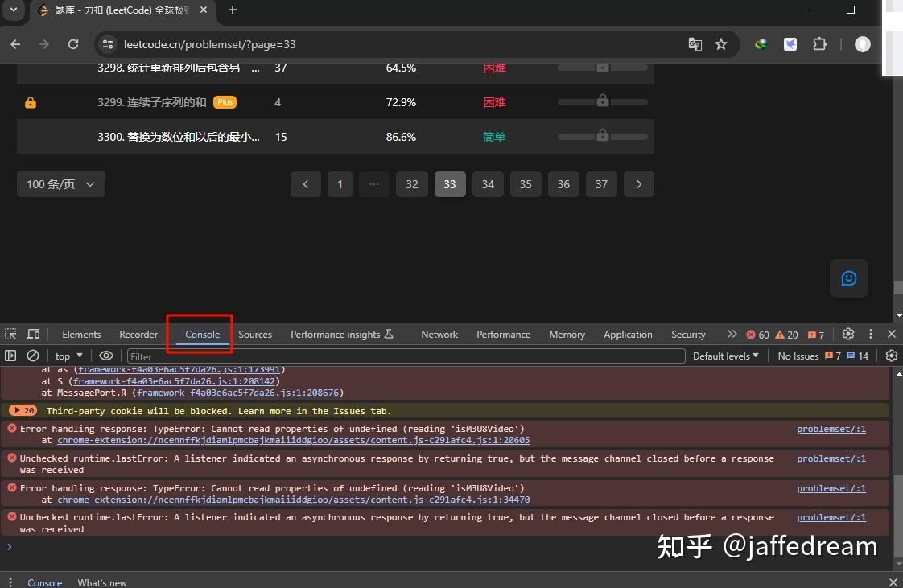Switch to the Sources tab

(x=254, y=334)
